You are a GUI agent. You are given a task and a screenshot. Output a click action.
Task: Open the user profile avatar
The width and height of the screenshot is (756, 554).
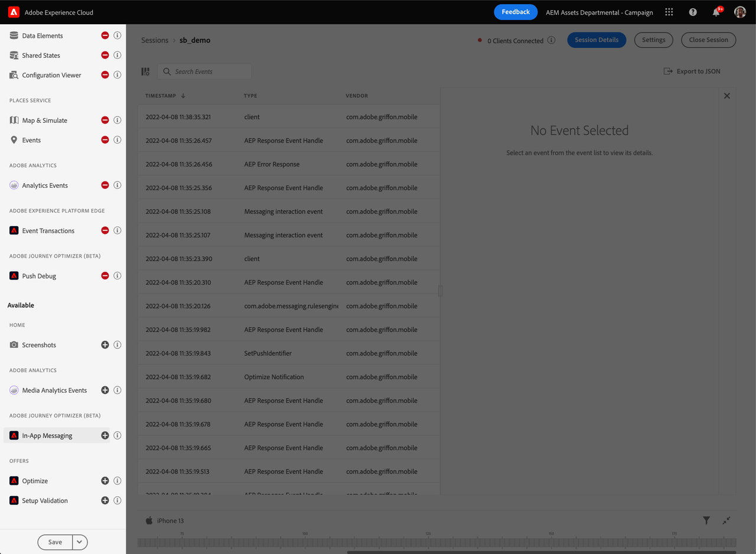[x=740, y=12]
